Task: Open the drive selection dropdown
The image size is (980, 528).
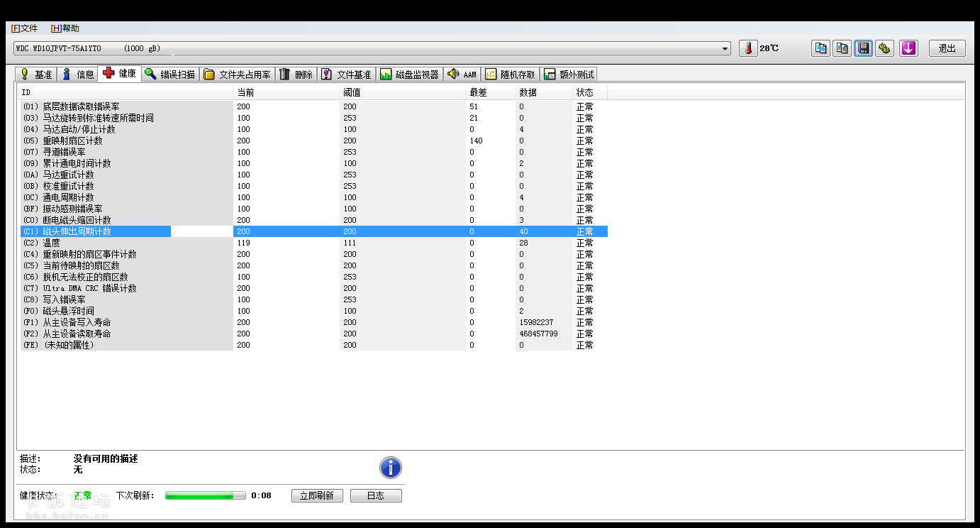Action: (x=725, y=48)
